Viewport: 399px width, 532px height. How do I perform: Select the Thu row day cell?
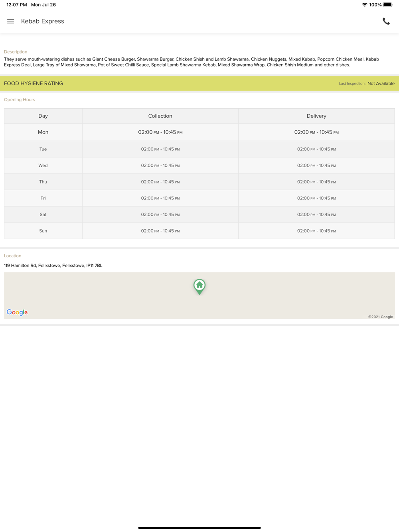click(x=43, y=182)
